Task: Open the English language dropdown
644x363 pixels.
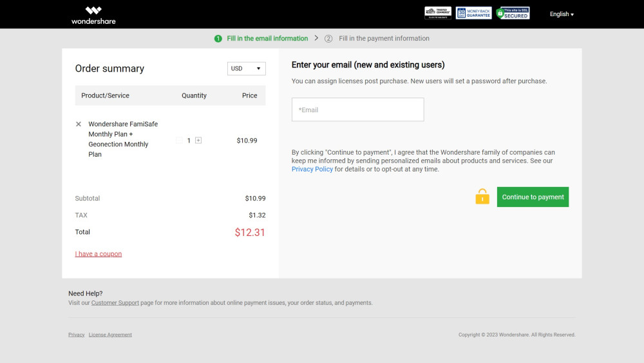Action: 561,14
